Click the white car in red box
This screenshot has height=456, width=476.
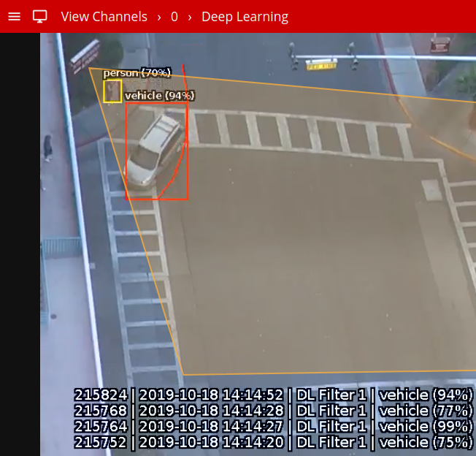click(x=153, y=152)
